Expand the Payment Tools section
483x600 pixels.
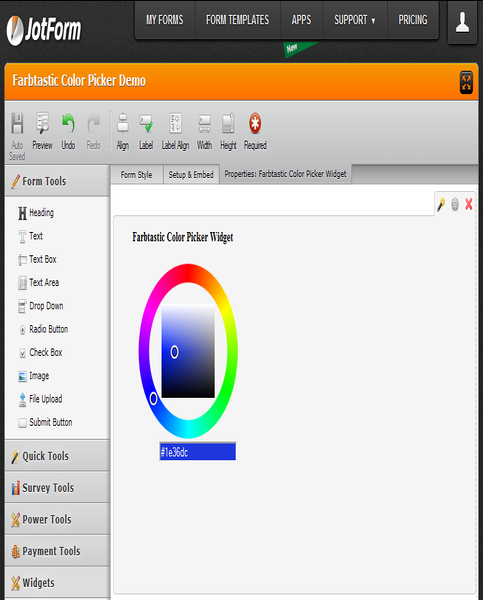57,551
